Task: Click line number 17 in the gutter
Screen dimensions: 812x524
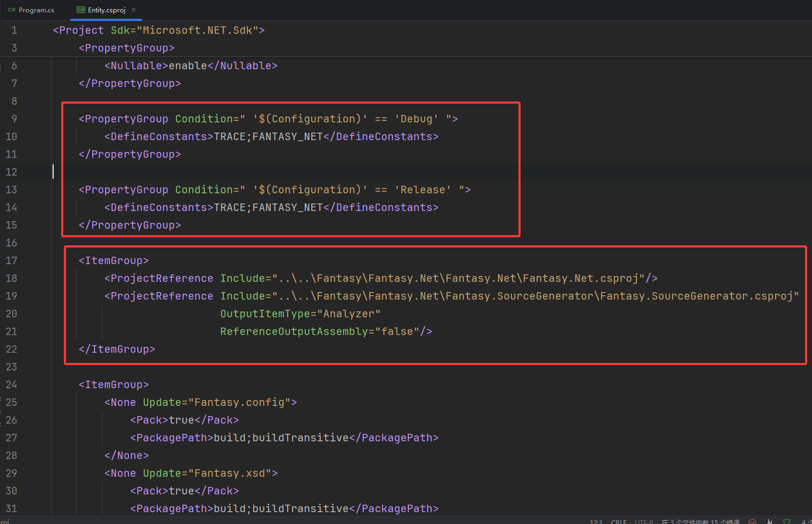Action: (x=12, y=261)
